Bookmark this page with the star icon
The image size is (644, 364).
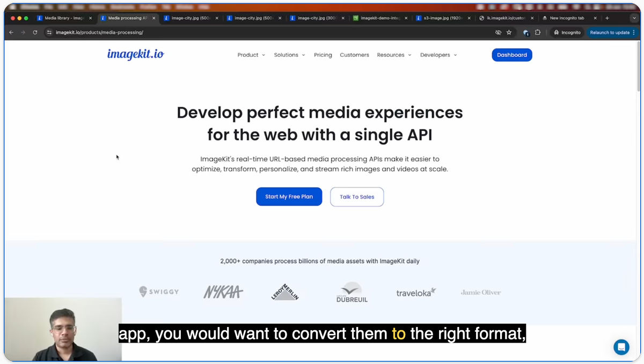click(x=509, y=32)
